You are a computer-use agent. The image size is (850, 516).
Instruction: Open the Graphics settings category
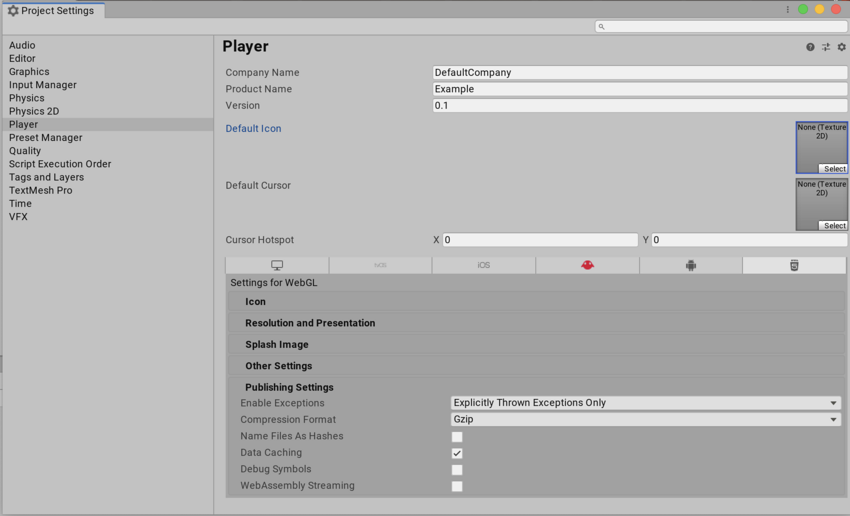coord(107,72)
